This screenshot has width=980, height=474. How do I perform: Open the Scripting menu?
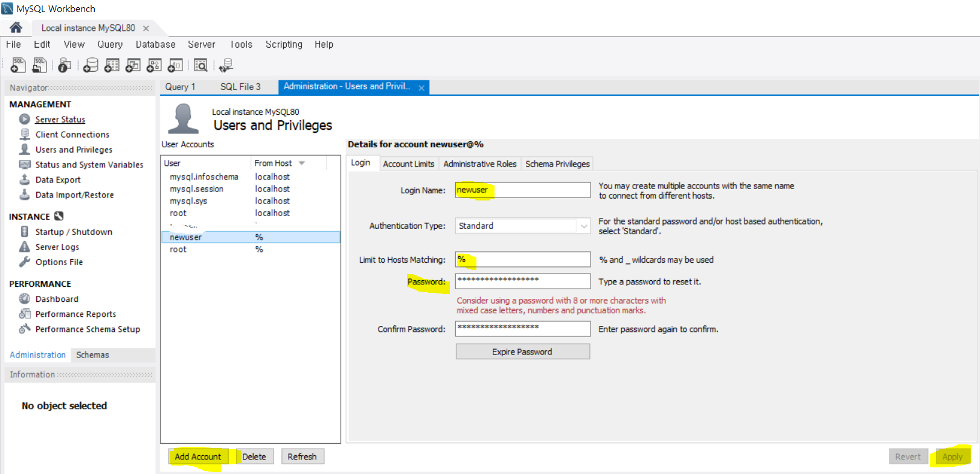pyautogui.click(x=284, y=44)
